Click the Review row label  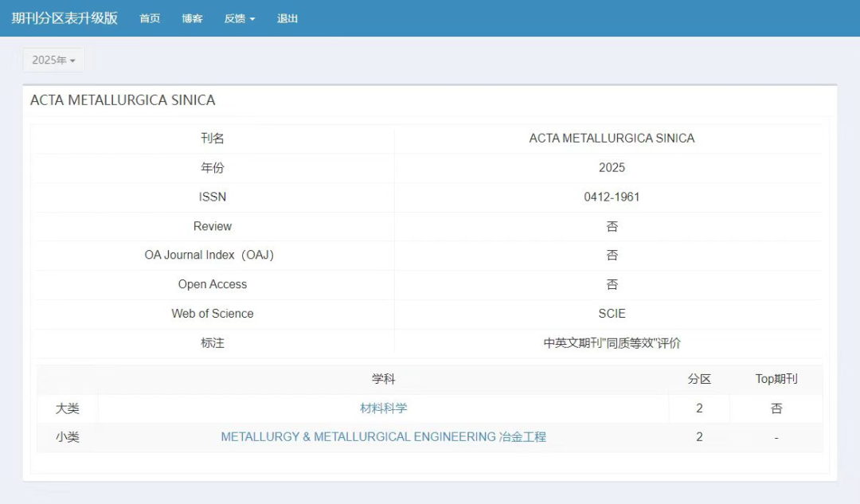[213, 226]
